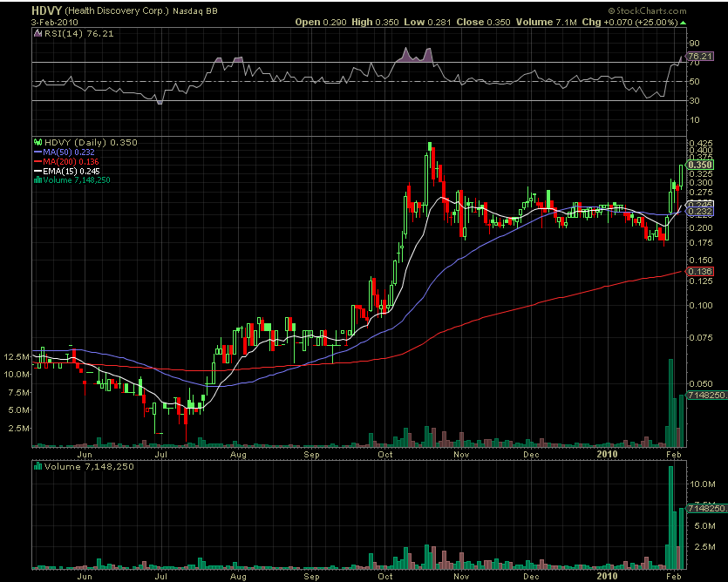Click the tallest February bar in bottom volume panel

pos(670,518)
